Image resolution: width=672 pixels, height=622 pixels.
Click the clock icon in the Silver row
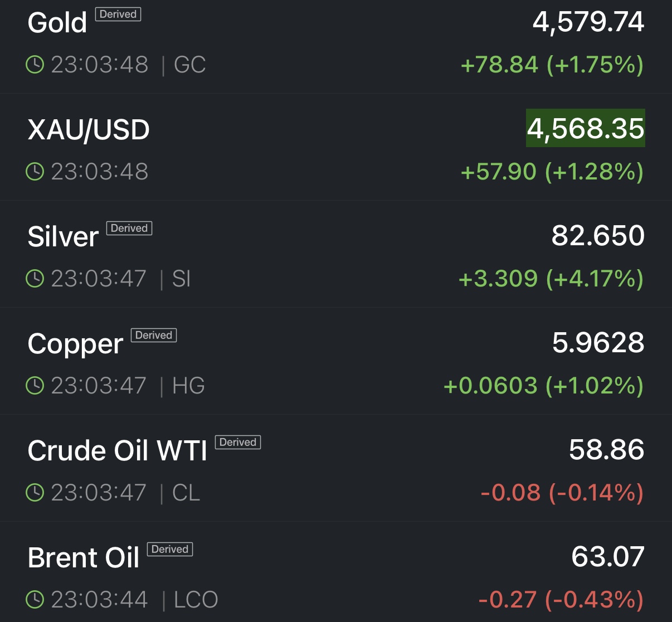coord(35,279)
